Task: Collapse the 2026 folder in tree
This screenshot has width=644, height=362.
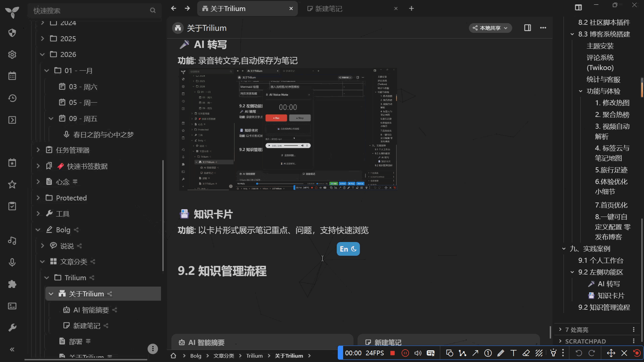Action: [x=42, y=54]
